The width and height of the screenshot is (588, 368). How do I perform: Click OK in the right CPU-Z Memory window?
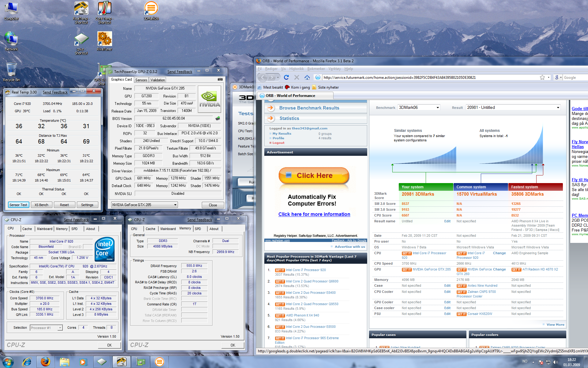coord(233,345)
